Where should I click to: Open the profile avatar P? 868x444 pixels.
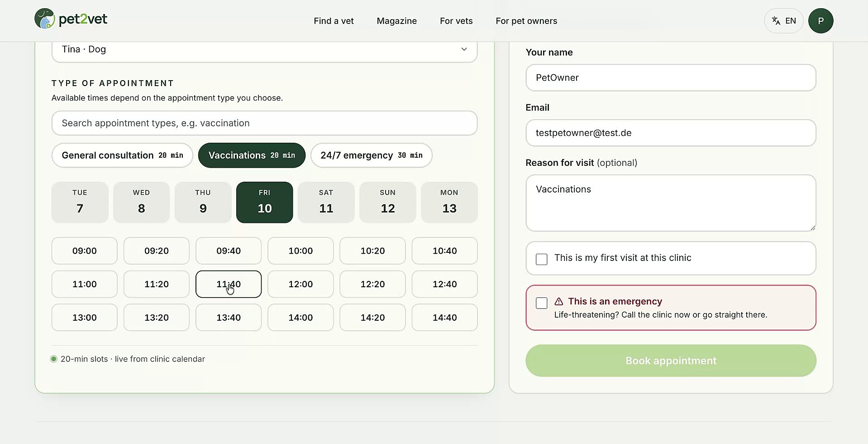820,21
